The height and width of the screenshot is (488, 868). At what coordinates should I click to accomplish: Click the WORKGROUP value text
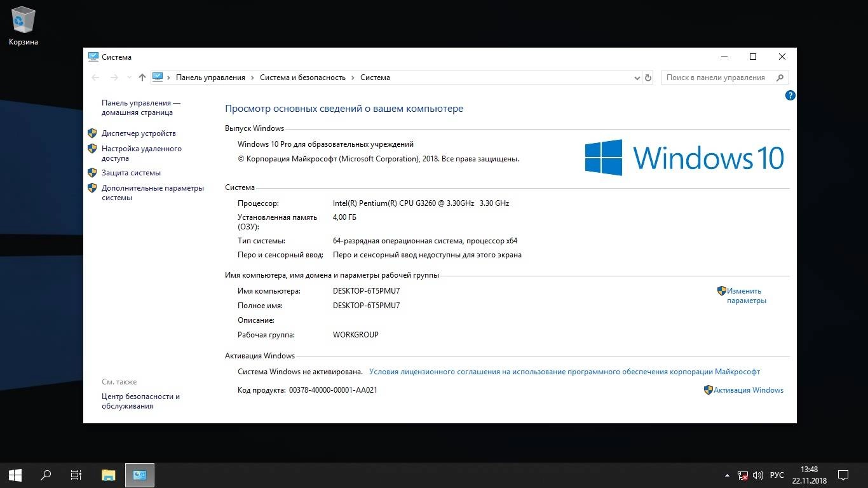pyautogui.click(x=355, y=335)
